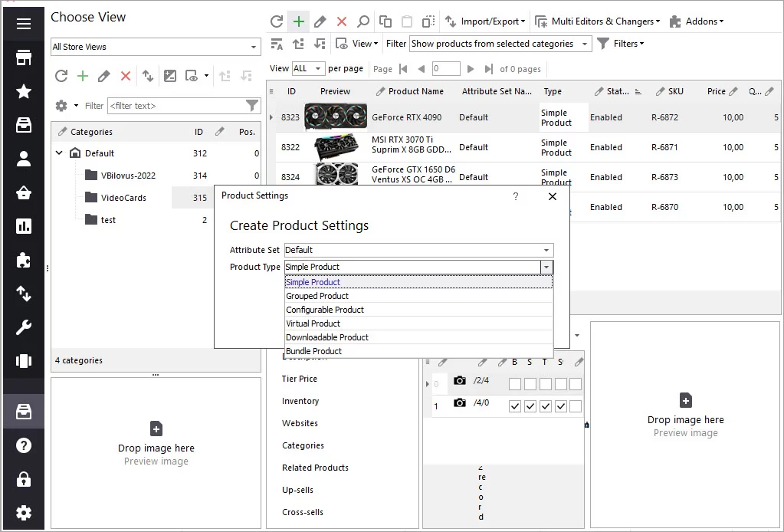Uncheck the T box in /4/0 image row
The height and width of the screenshot is (532, 784).
[x=546, y=406]
